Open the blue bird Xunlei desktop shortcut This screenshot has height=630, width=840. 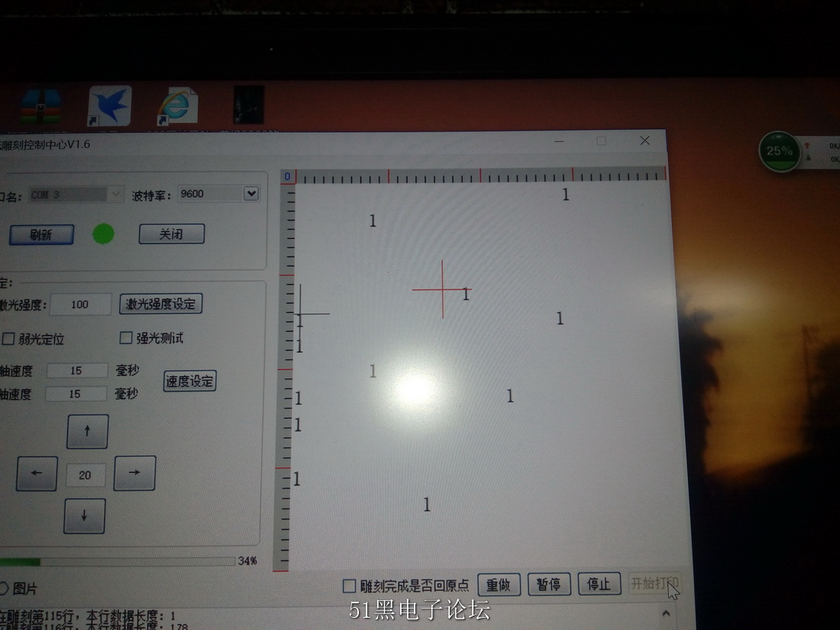pyautogui.click(x=110, y=105)
